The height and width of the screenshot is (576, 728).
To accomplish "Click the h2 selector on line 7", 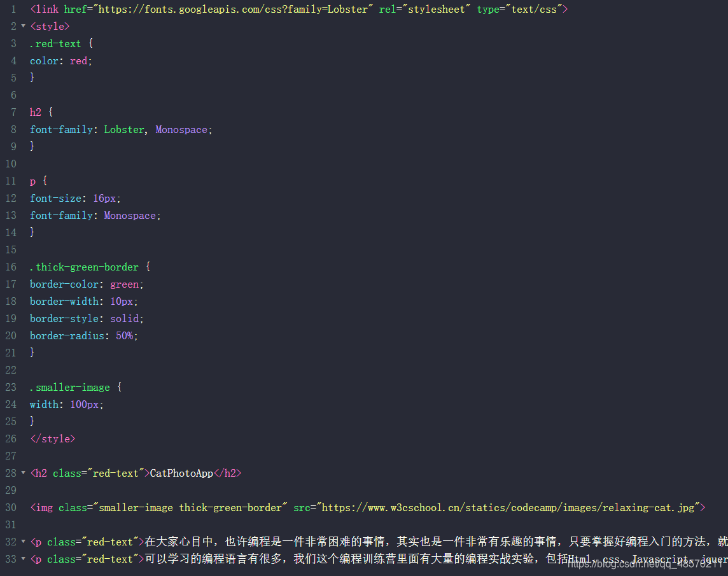I will tap(35, 113).
